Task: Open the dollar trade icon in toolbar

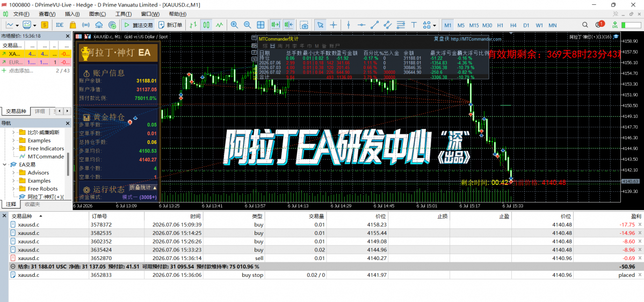Action: point(45,25)
